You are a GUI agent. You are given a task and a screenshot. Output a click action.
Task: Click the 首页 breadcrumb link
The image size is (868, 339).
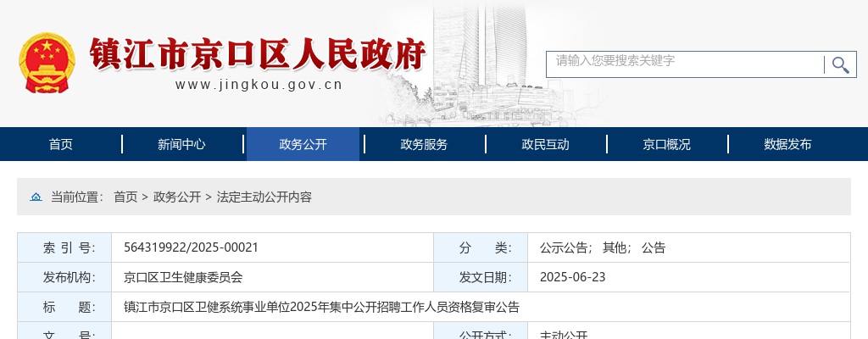(x=125, y=197)
